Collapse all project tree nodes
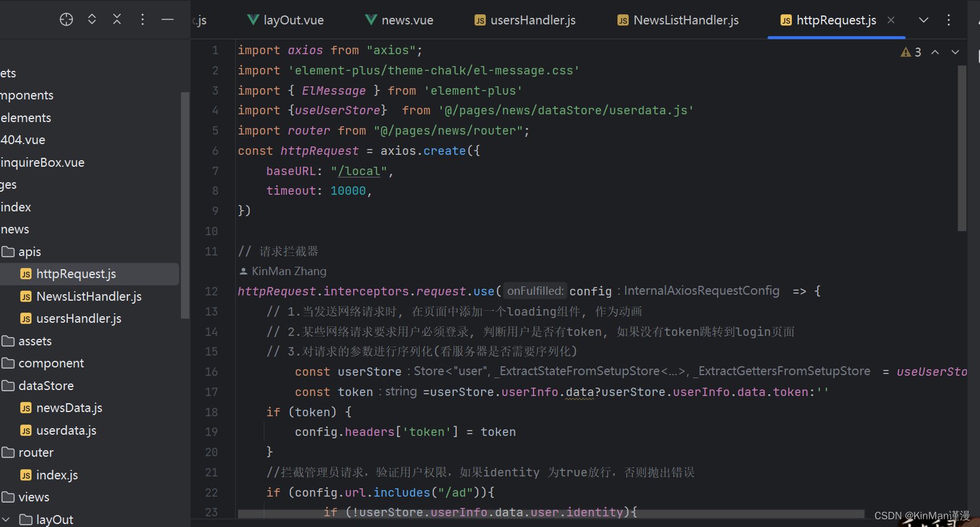Image resolution: width=980 pixels, height=527 pixels. tap(117, 20)
